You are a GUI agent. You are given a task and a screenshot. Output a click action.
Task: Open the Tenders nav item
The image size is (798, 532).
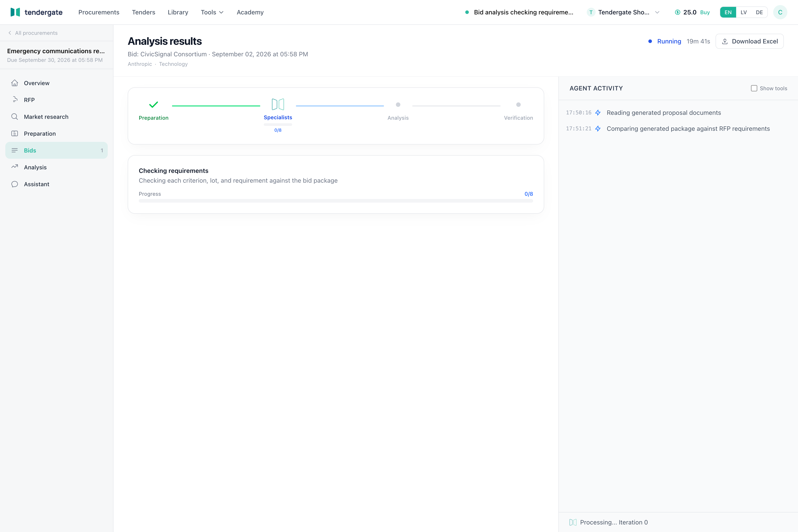pyautogui.click(x=143, y=12)
